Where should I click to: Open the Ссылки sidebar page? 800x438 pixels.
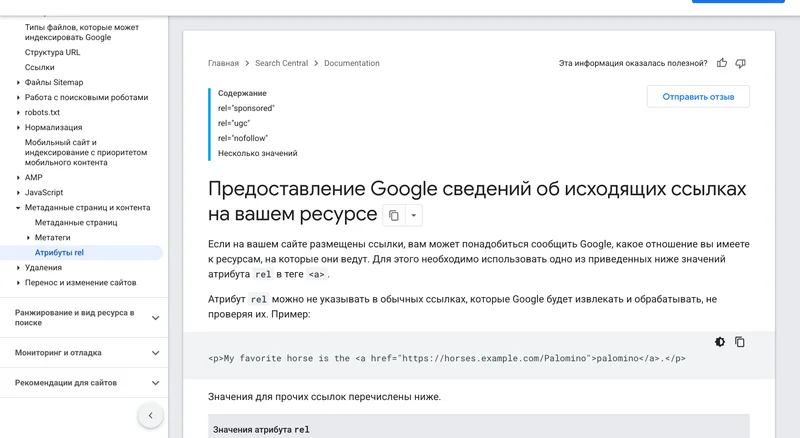[39, 67]
